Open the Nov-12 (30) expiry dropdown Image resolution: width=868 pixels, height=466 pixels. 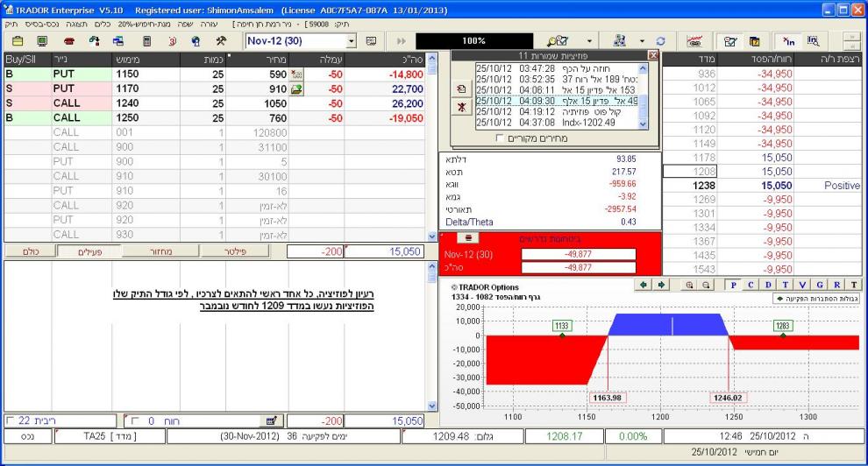pos(352,41)
